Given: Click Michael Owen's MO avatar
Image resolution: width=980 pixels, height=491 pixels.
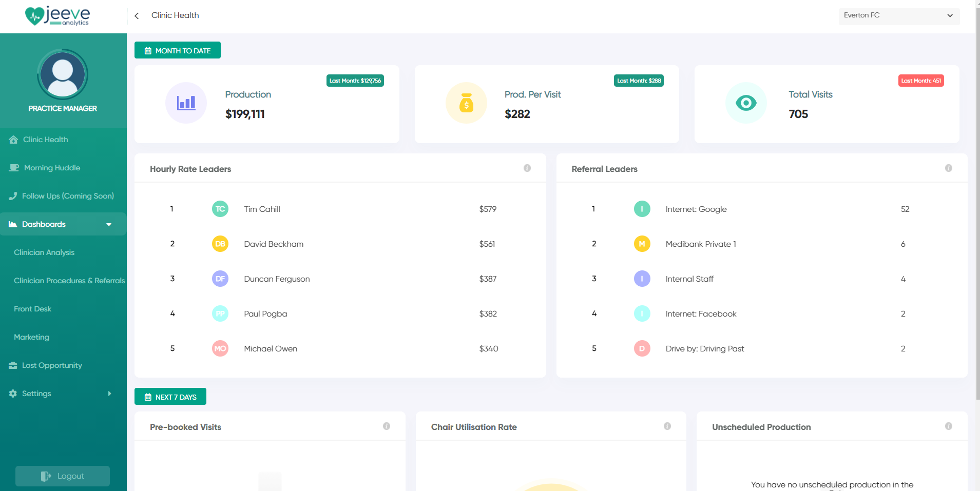Looking at the screenshot, I should [220, 348].
